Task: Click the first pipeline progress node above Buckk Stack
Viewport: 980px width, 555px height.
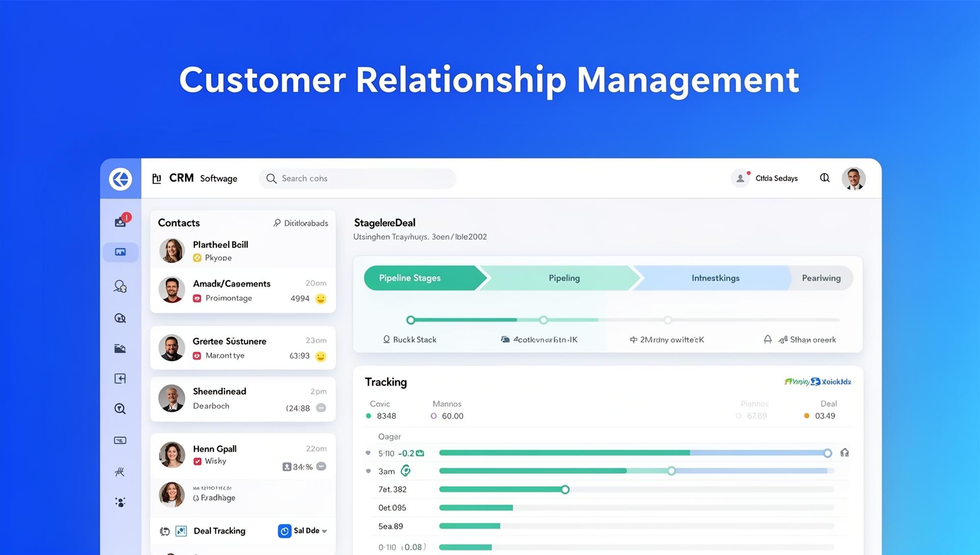Action: (410, 320)
